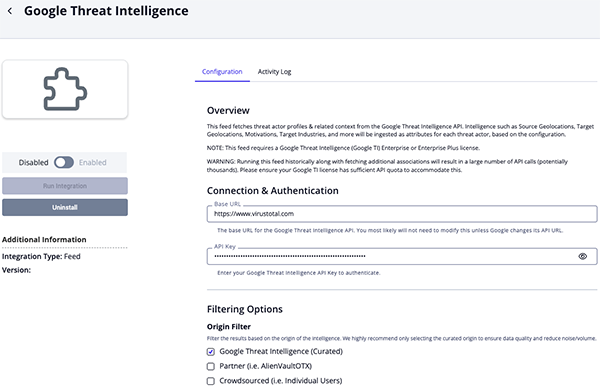Click the Additional Information heading

coord(44,240)
